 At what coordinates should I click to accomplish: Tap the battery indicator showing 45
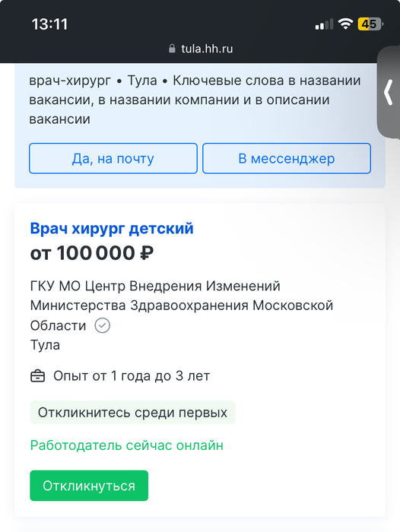coord(370,24)
